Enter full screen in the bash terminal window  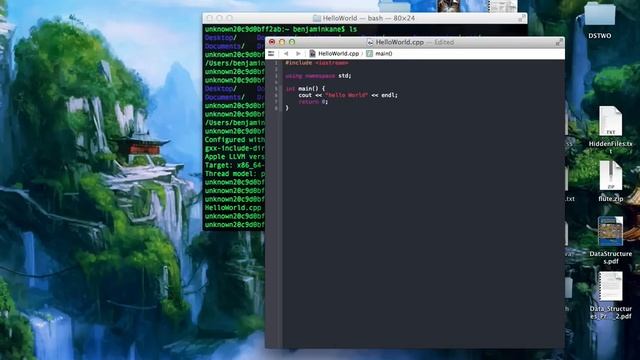(x=522, y=18)
